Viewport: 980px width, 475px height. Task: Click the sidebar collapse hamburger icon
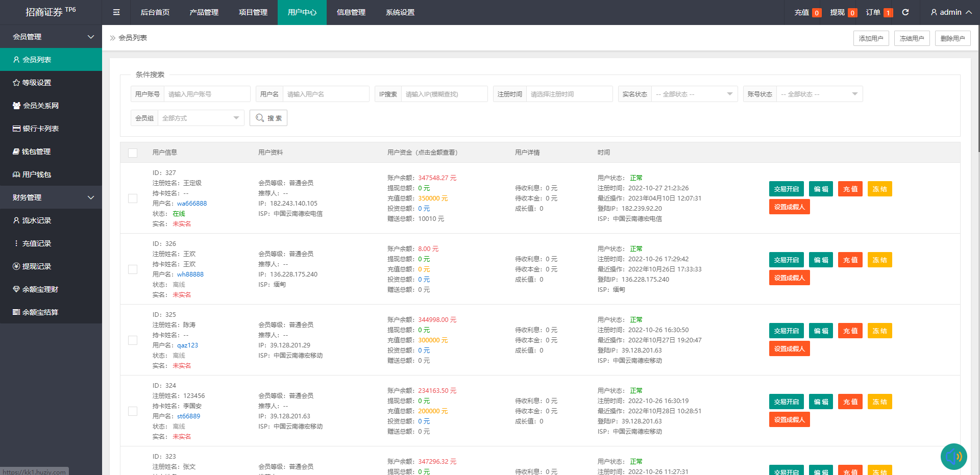click(x=116, y=12)
